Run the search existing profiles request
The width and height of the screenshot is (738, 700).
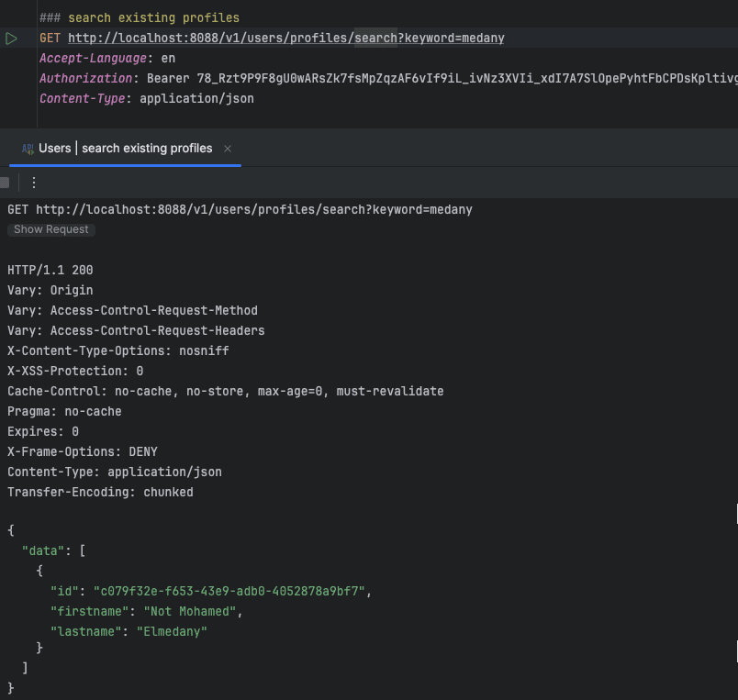coord(11,39)
